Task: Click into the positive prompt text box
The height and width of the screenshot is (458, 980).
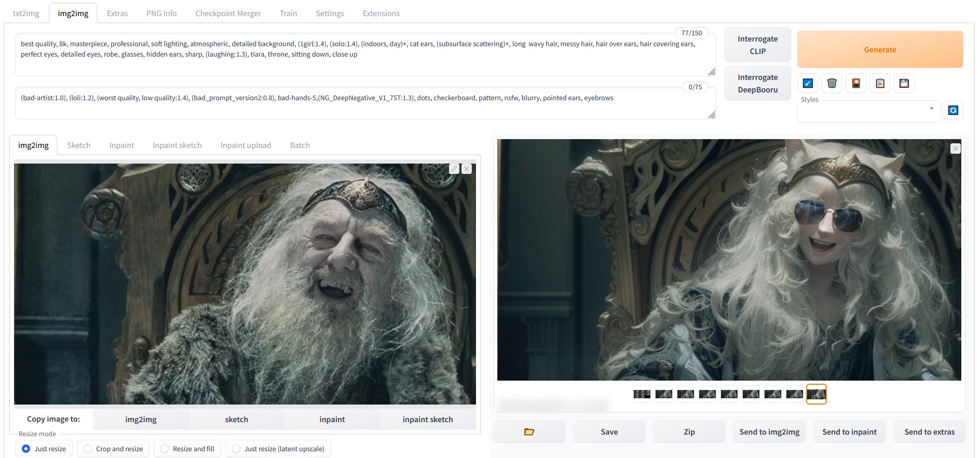Action: pyautogui.click(x=365, y=55)
